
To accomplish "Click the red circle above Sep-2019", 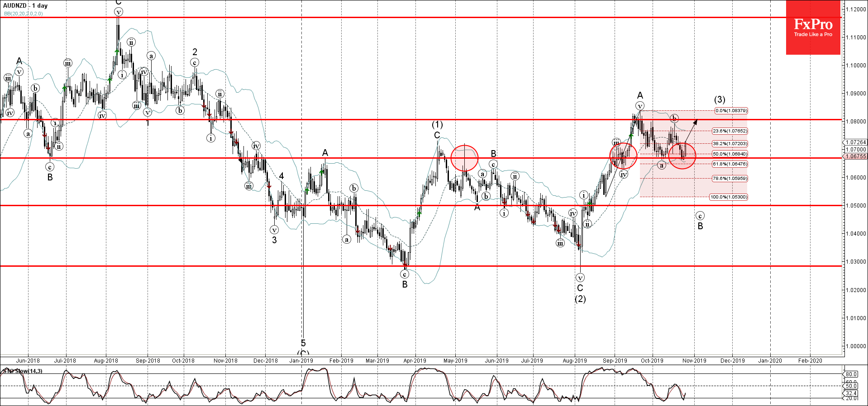I will [x=623, y=156].
